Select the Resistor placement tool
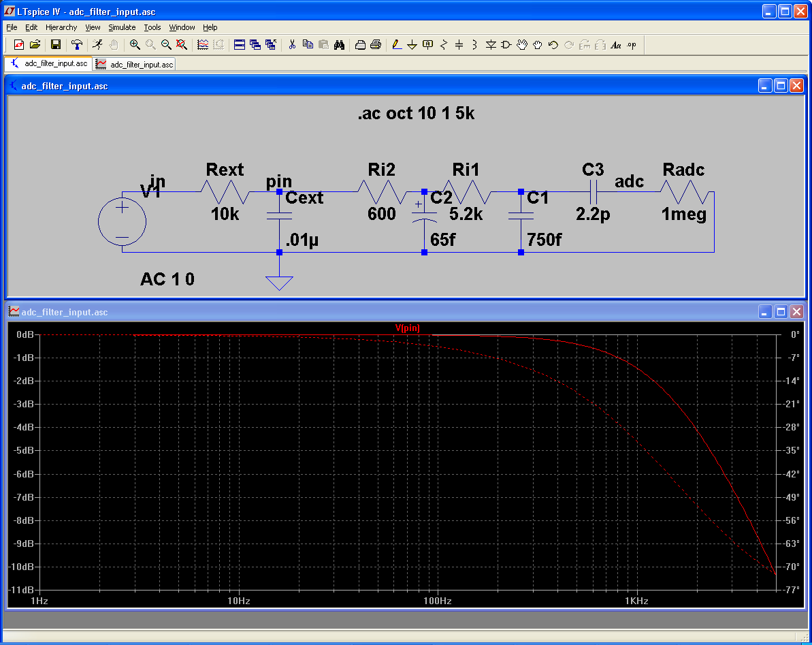Image resolution: width=812 pixels, height=645 pixels. pyautogui.click(x=444, y=45)
